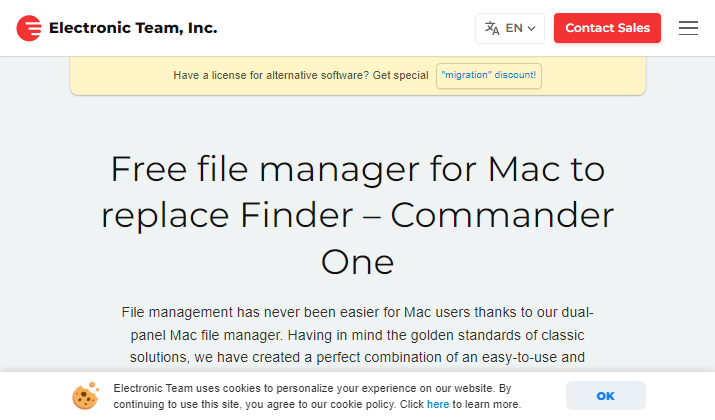Click the word "One" in the heading

tap(358, 262)
